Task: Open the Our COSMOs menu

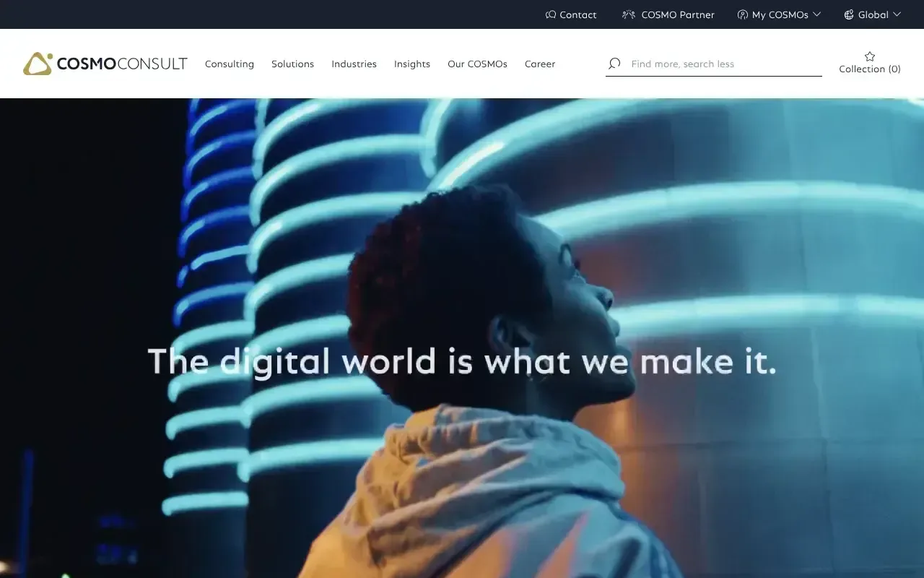Action: [477, 64]
